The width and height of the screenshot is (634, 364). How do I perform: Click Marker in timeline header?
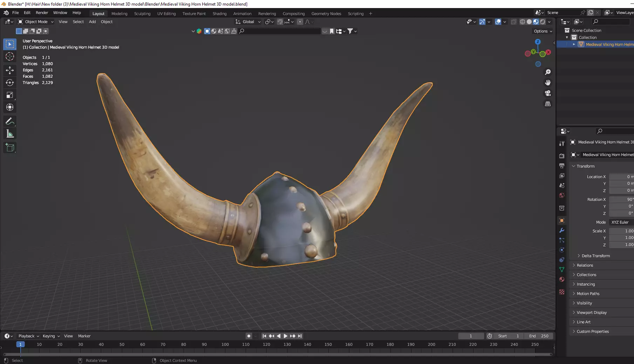tap(84, 336)
